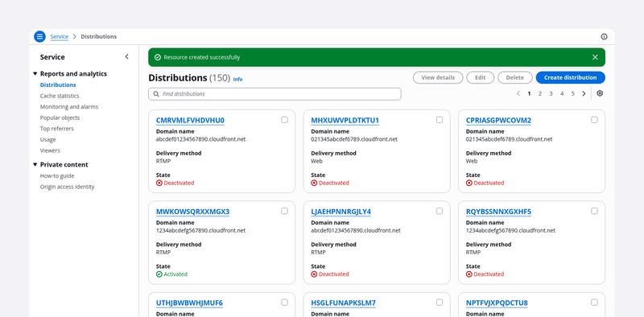Click the Find distributions search field
The height and width of the screenshot is (317, 644).
point(275,94)
